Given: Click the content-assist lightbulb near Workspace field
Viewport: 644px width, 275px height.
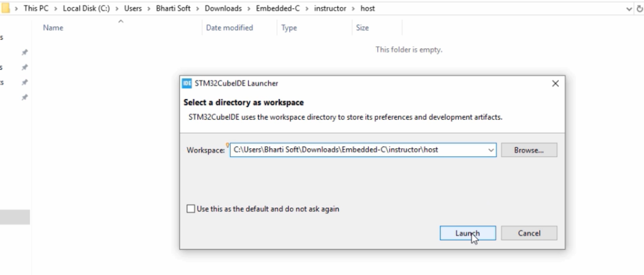Looking at the screenshot, I should 228,145.
